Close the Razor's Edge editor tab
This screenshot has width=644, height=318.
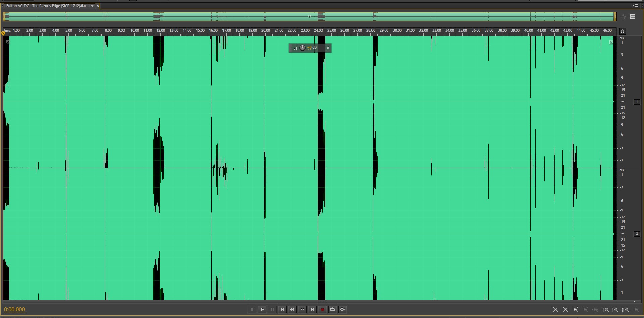98,6
